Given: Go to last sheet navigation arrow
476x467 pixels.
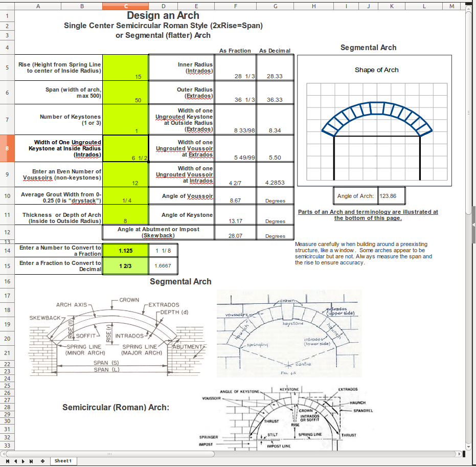Looking at the screenshot, I should click(x=31, y=461).
